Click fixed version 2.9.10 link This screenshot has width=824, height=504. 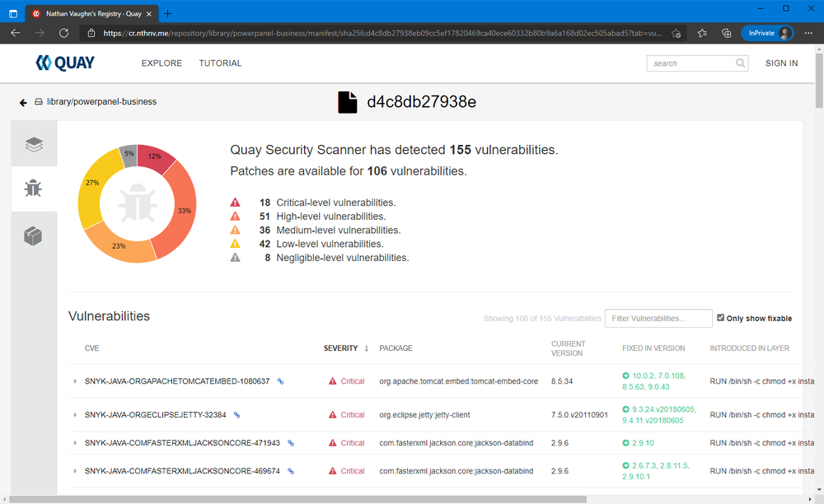pyautogui.click(x=643, y=443)
